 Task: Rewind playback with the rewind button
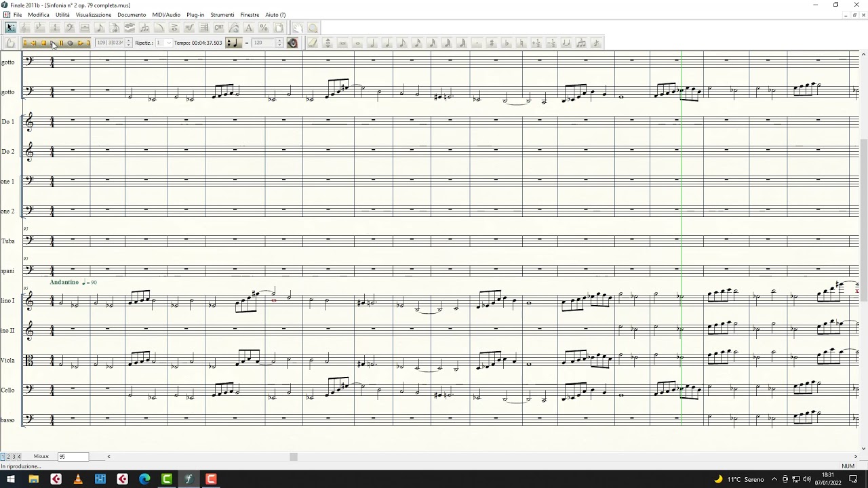click(x=33, y=43)
